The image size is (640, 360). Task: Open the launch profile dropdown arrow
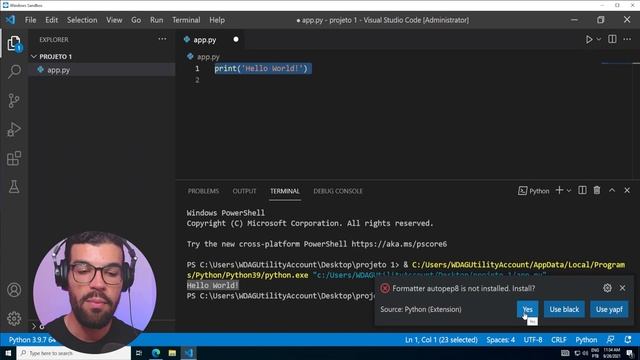[569, 191]
